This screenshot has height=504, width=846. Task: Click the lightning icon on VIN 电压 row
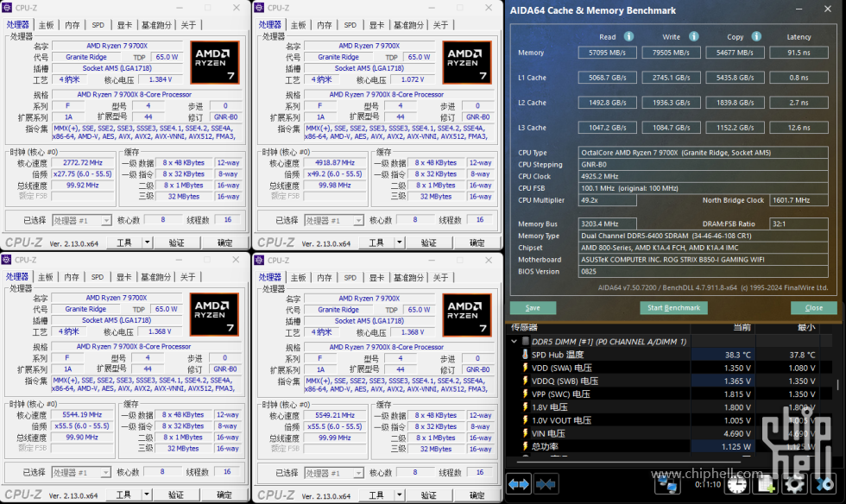click(525, 433)
